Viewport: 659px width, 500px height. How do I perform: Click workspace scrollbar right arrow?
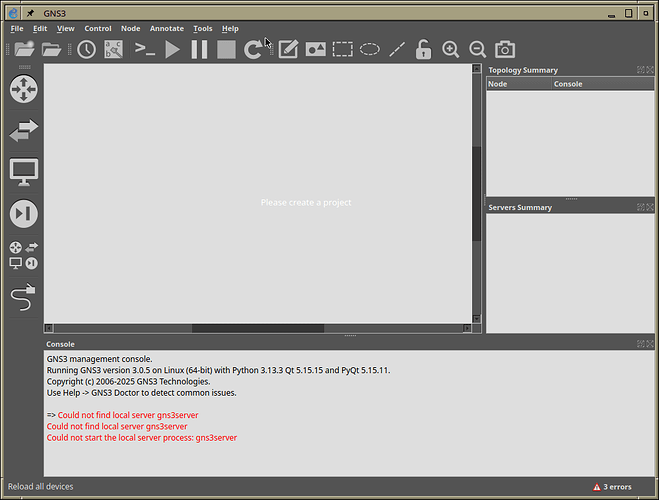point(467,328)
